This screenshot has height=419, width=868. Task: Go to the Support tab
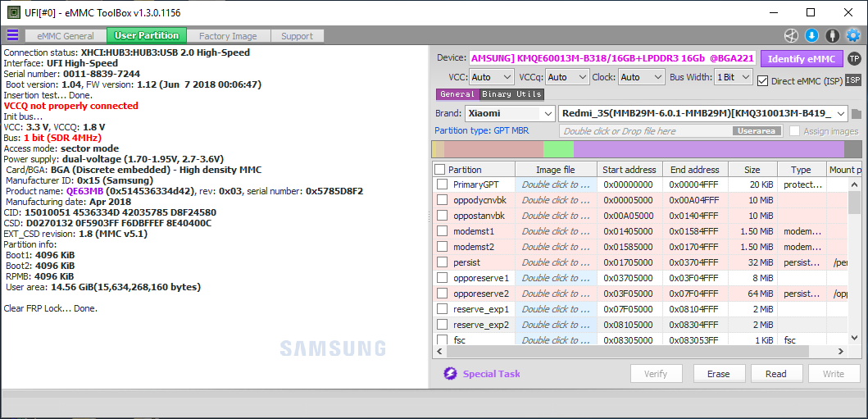(297, 36)
